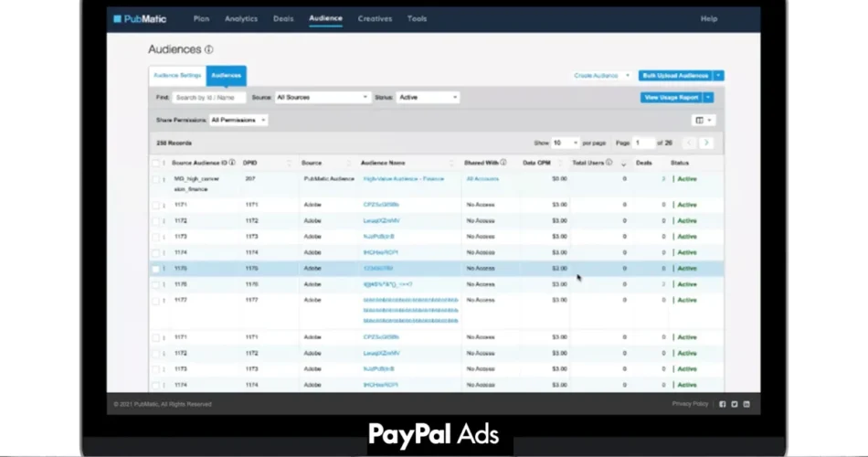Image resolution: width=868 pixels, height=457 pixels.
Task: Click the $2.00 Data CPM value
Action: (559, 269)
